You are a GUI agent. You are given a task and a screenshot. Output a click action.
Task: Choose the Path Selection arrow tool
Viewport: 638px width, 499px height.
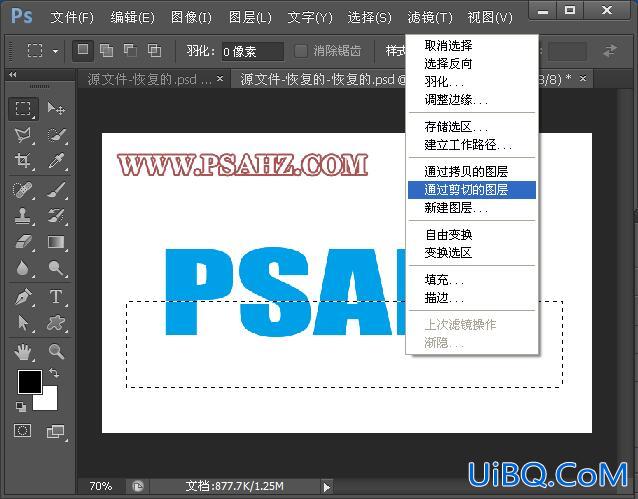[x=23, y=323]
